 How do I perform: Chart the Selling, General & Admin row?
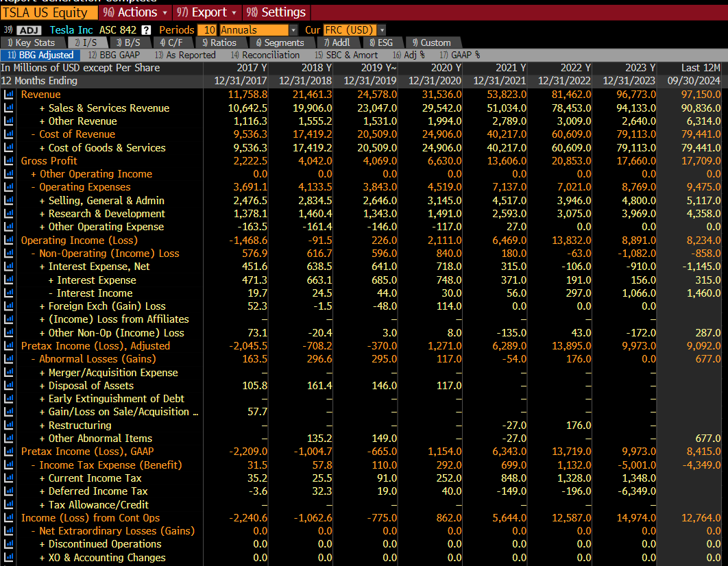tap(8, 200)
